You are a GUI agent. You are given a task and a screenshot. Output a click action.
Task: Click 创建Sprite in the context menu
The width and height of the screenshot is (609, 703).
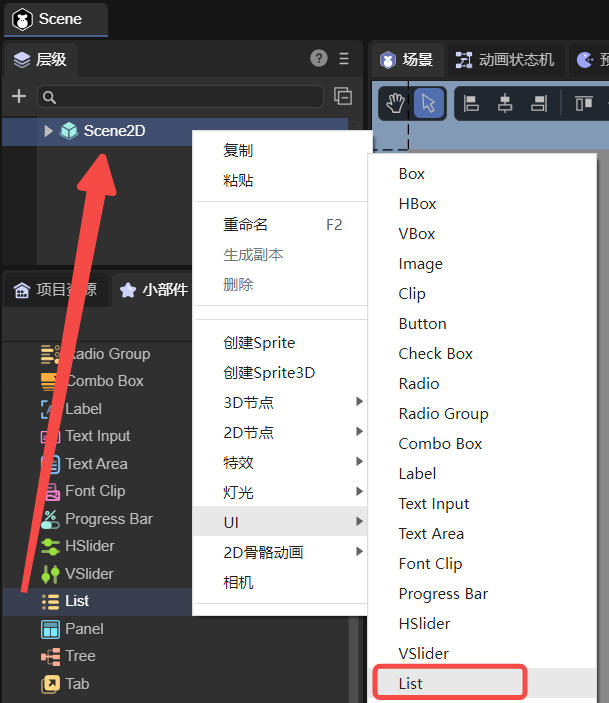pos(259,342)
